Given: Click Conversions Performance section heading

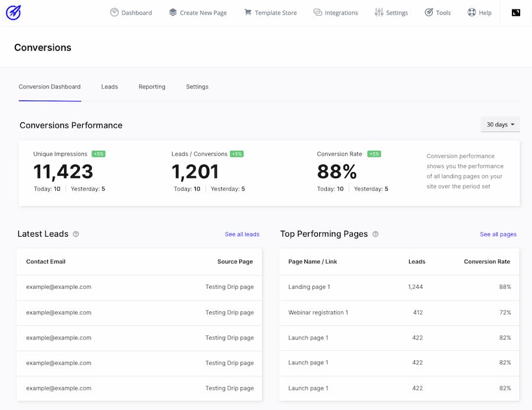Looking at the screenshot, I should (x=71, y=125).
